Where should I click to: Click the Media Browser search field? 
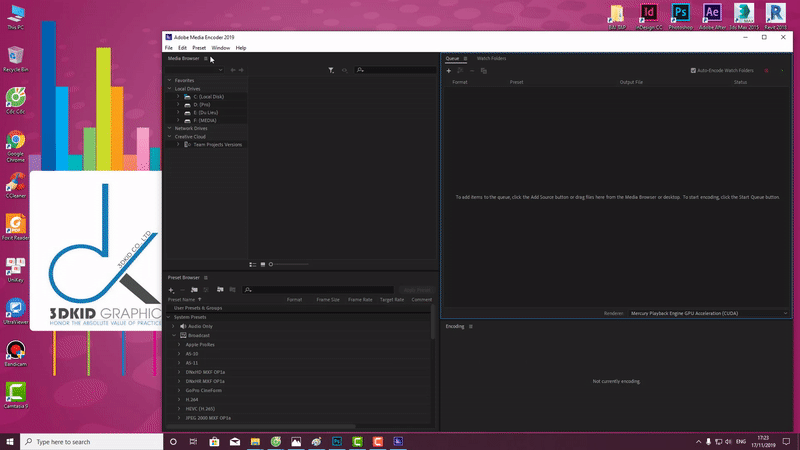click(395, 70)
